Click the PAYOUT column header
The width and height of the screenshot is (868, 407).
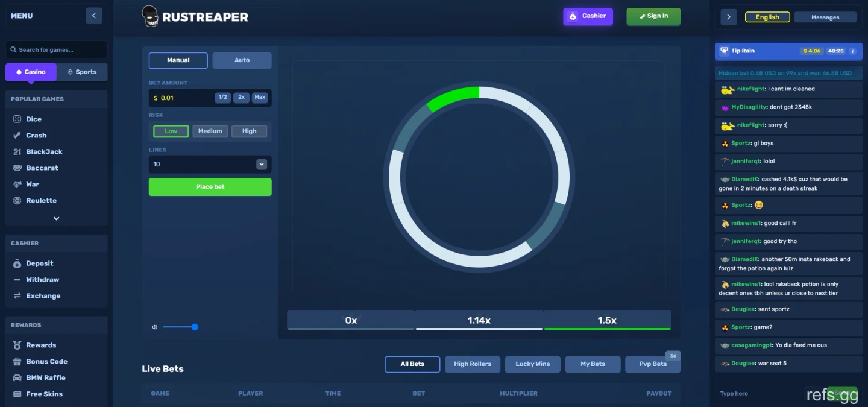tap(659, 394)
